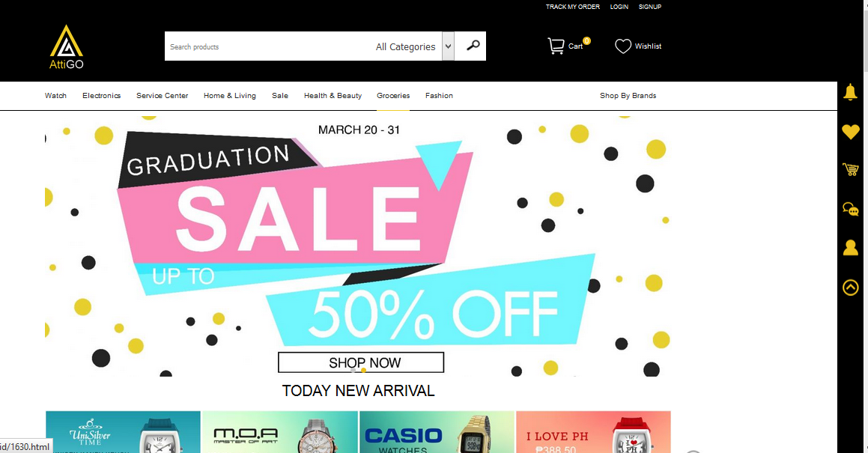Click the yellow heart sidebar icon

click(850, 132)
